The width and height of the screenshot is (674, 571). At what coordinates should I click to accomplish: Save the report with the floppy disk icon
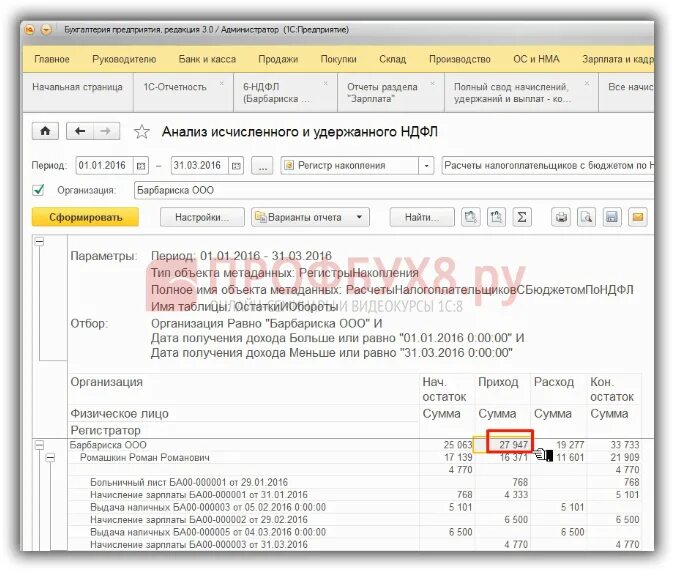612,217
